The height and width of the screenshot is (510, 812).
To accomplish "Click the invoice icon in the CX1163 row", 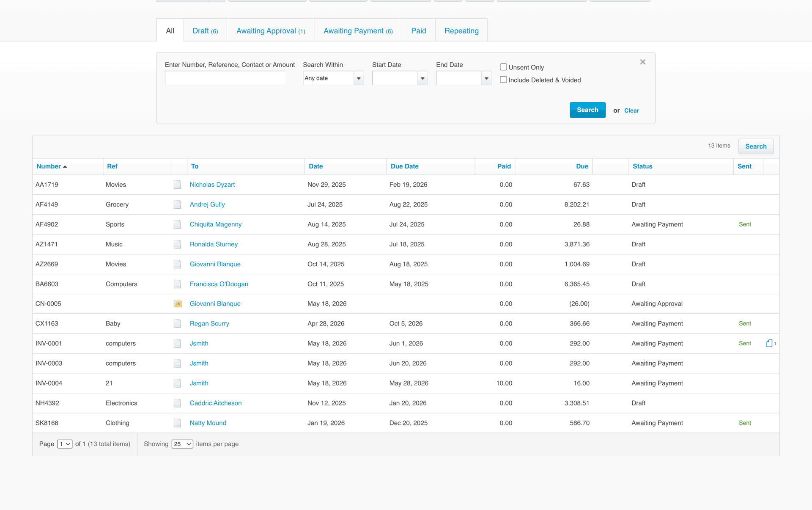I will [177, 324].
